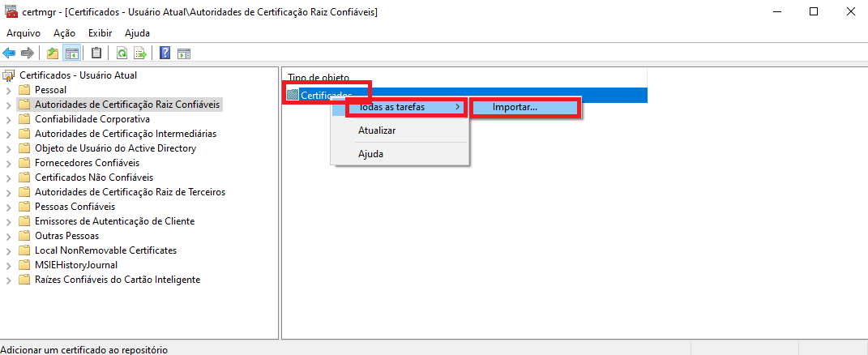
Task: Click the green Refresh toolbar icon
Action: (x=122, y=53)
